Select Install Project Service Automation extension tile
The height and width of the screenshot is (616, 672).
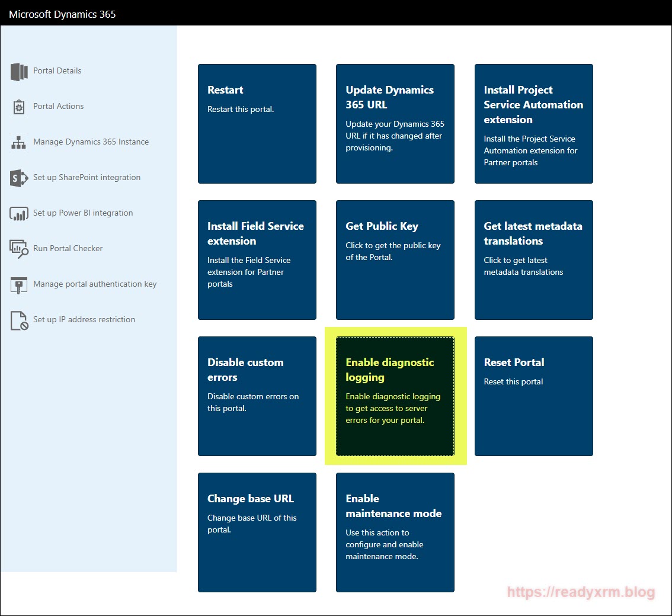click(x=533, y=124)
